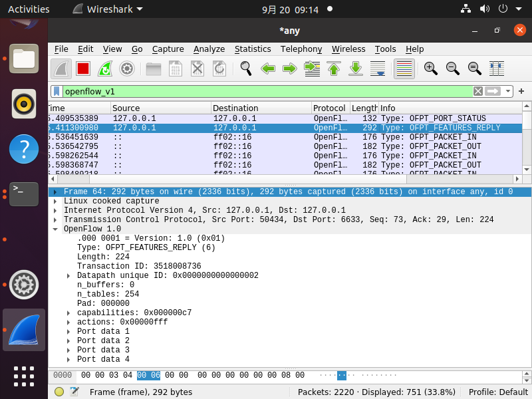
Task: Expand Port data 2
Action: tap(68, 341)
